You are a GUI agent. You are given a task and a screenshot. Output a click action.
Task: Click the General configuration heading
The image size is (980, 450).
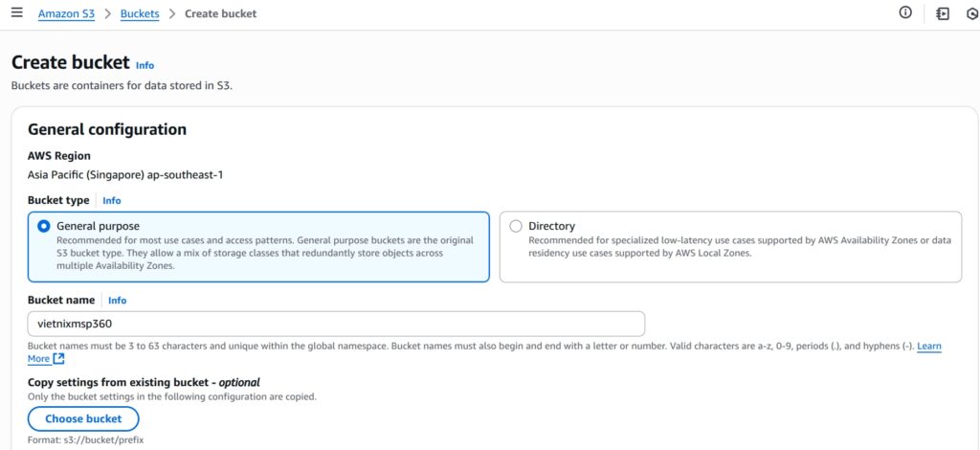[107, 129]
